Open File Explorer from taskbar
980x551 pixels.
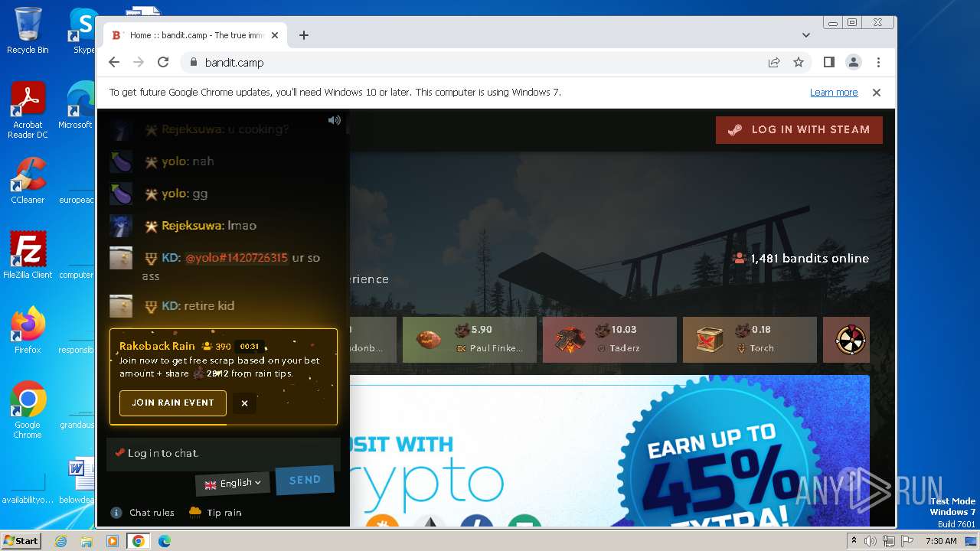[87, 541]
